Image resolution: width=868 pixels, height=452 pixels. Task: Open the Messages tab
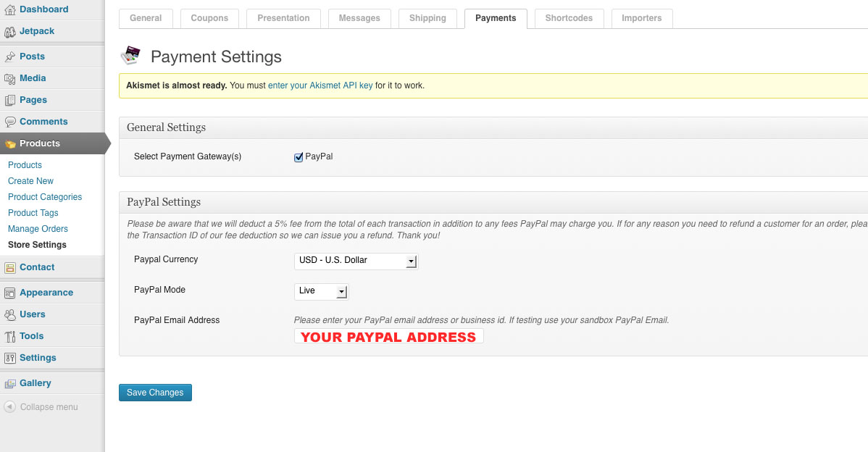point(359,18)
